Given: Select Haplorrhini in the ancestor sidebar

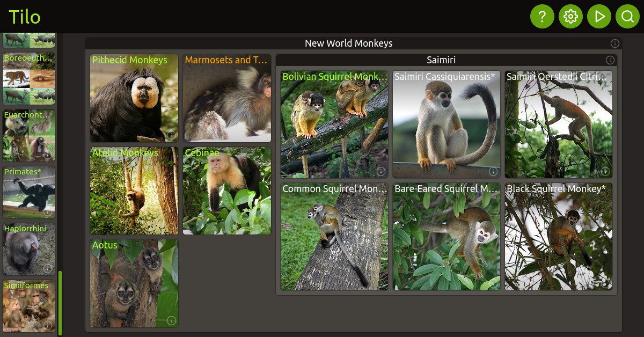Looking at the screenshot, I should (x=28, y=249).
